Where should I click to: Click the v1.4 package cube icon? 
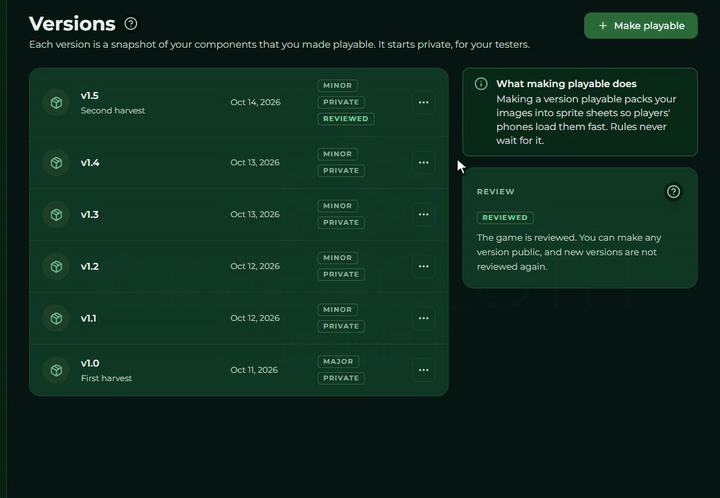(x=56, y=162)
